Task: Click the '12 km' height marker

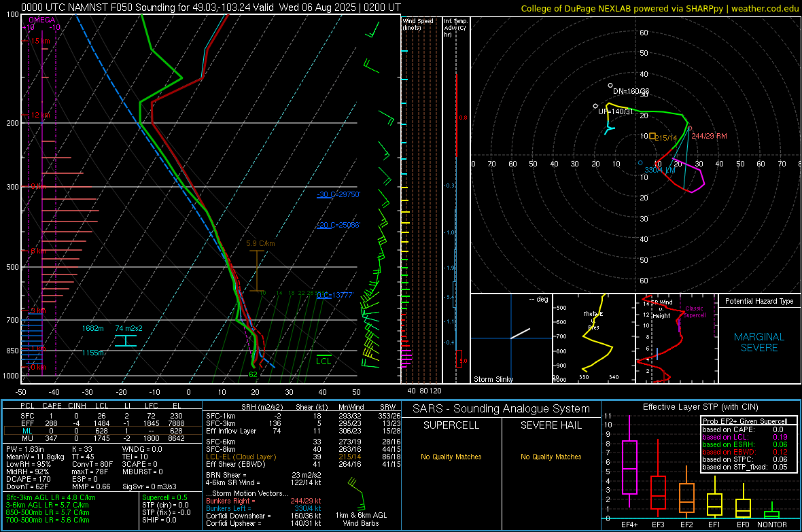Action: coord(40,115)
